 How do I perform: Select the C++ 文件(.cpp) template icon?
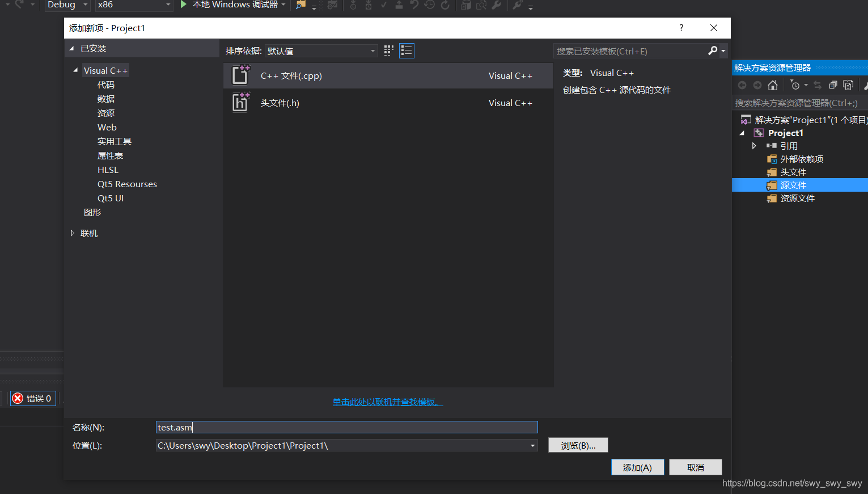241,75
